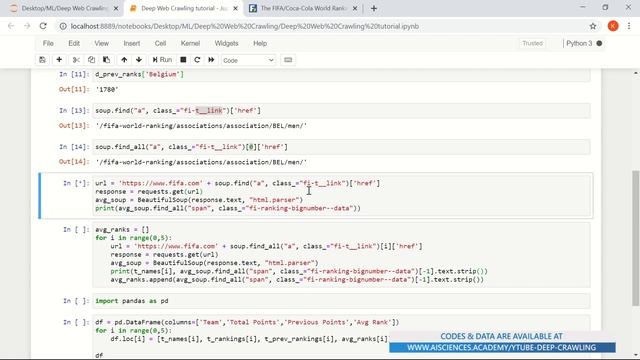Open the Chrome profile avatar

point(613,26)
